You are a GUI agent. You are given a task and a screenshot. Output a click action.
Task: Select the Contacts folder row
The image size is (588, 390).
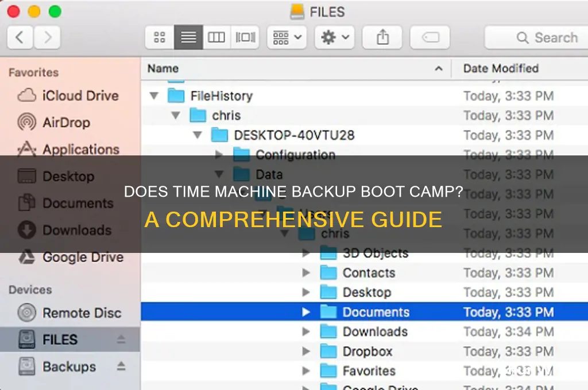[x=365, y=273]
